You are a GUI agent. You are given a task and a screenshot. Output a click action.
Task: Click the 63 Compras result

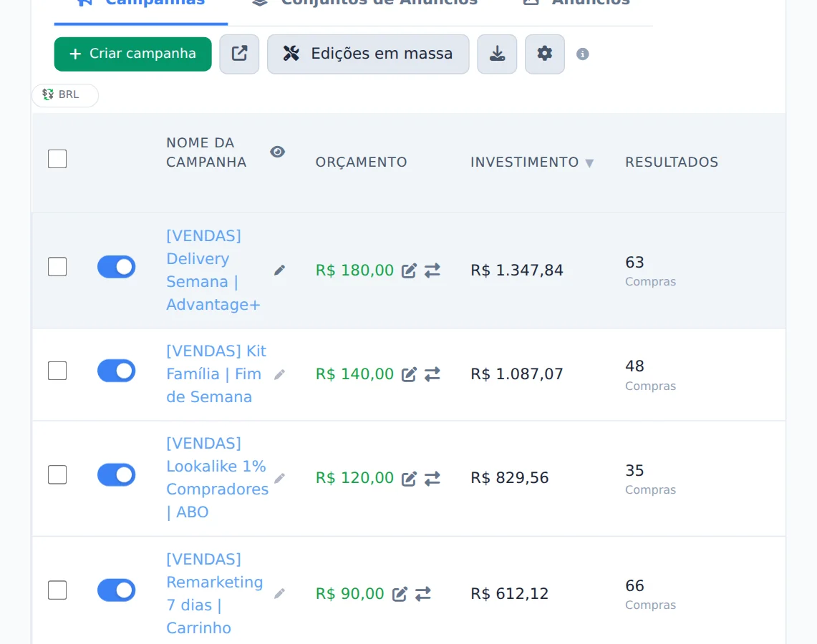click(650, 270)
